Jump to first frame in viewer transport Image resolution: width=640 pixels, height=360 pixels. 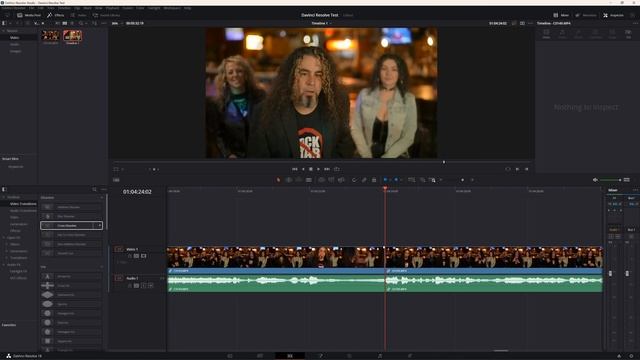click(x=295, y=169)
